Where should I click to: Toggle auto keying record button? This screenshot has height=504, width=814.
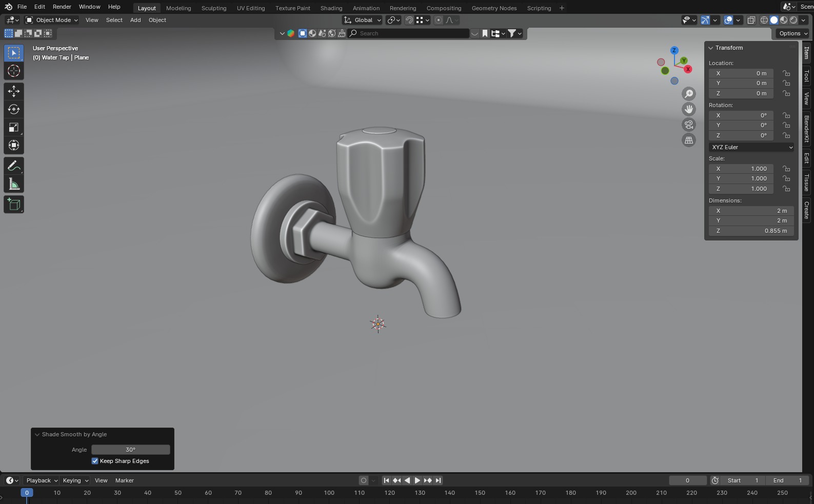point(364,480)
